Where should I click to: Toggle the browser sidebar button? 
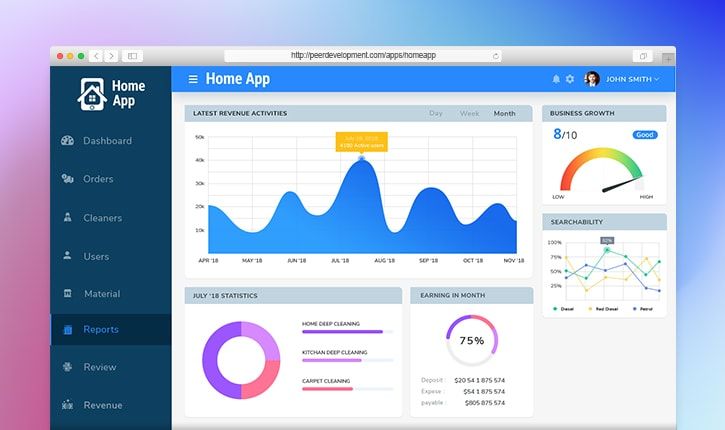click(132, 56)
